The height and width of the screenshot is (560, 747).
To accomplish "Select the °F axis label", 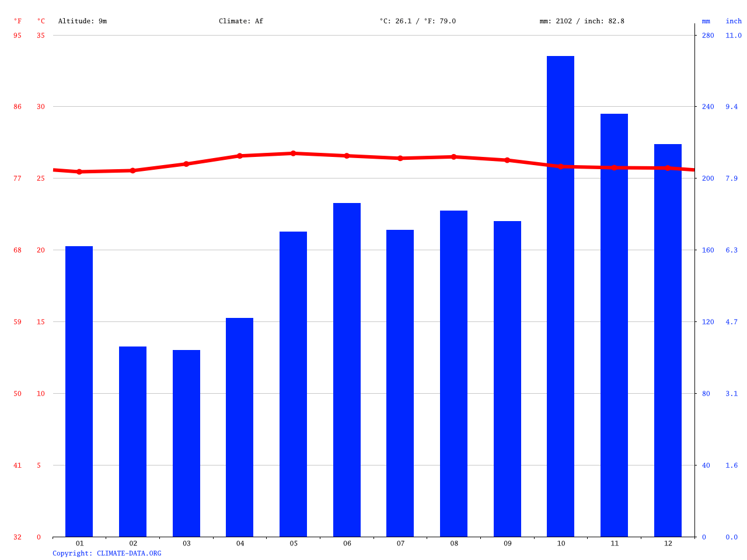I will [17, 21].
